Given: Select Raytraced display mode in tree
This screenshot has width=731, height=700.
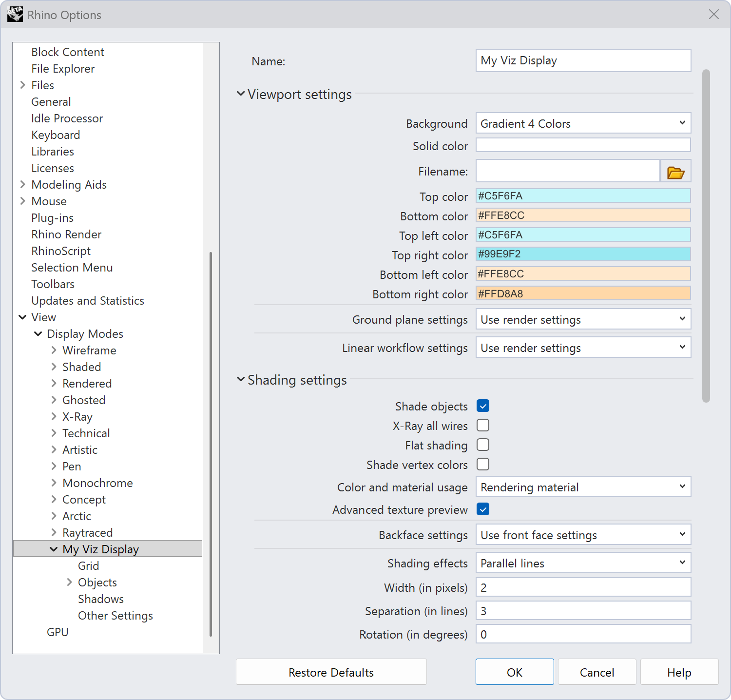Looking at the screenshot, I should point(87,533).
